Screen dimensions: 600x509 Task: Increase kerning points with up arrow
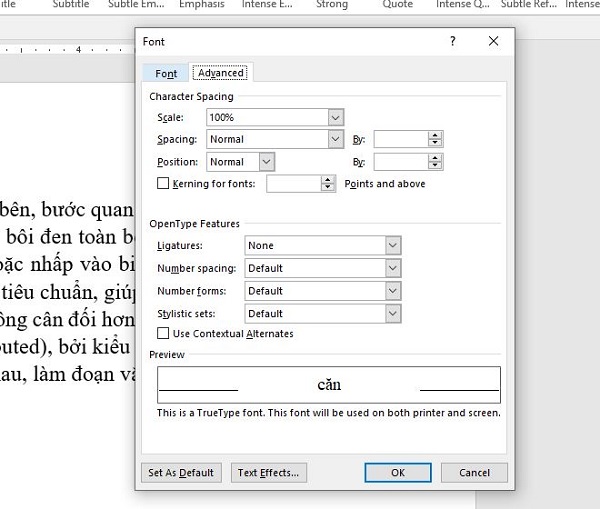pos(328,180)
